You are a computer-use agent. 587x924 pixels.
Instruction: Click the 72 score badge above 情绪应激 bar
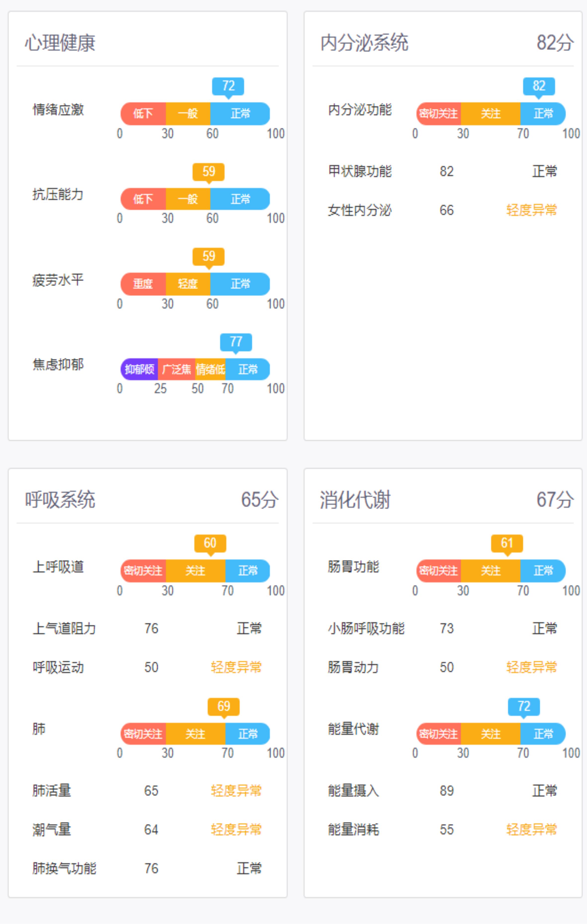pyautogui.click(x=228, y=86)
